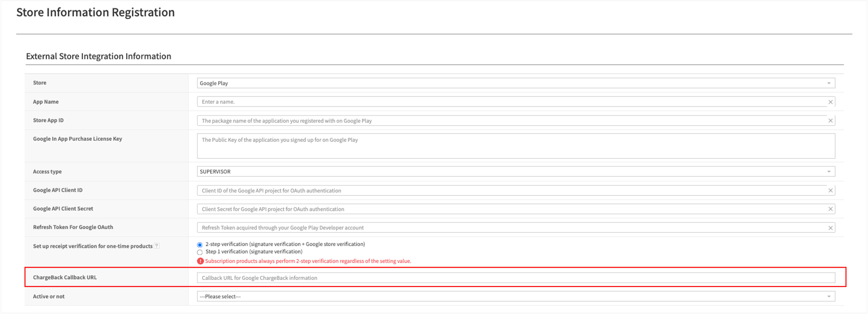Clear the Store App ID field using its X icon
This screenshot has width=868, height=314.
point(830,121)
